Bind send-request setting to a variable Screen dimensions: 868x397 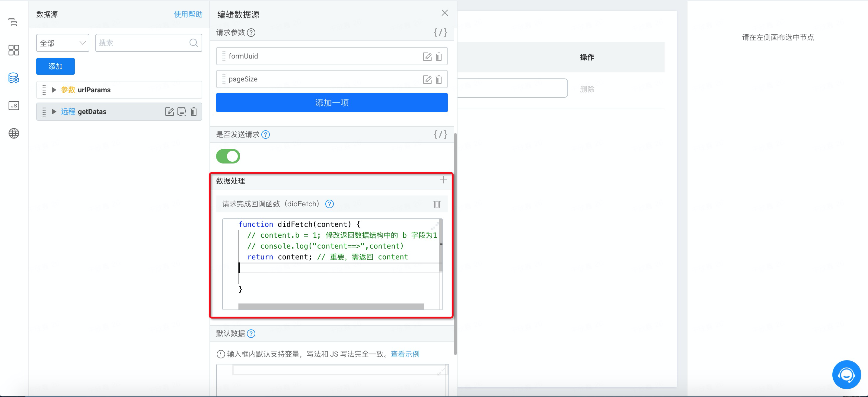[x=440, y=134]
